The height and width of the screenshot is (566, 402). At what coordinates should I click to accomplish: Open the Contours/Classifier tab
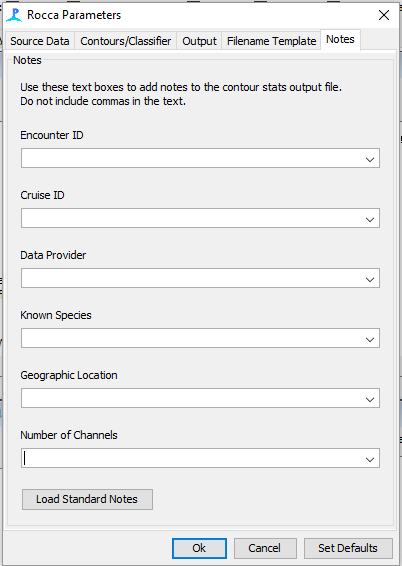[126, 41]
